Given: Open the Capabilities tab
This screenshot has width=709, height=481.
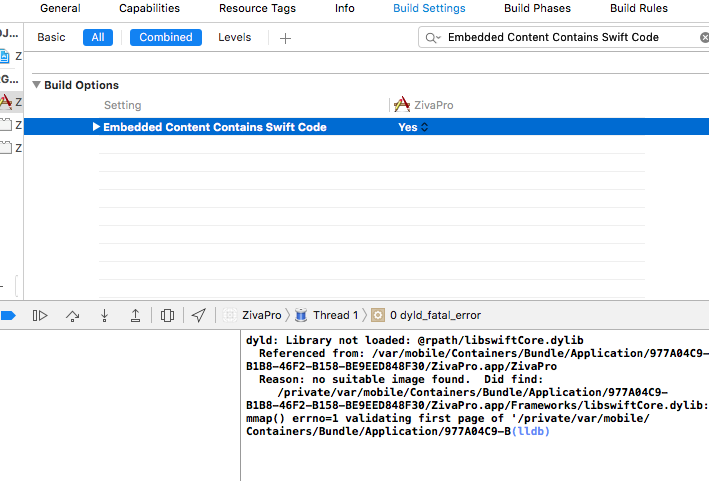Looking at the screenshot, I should pos(149,8).
